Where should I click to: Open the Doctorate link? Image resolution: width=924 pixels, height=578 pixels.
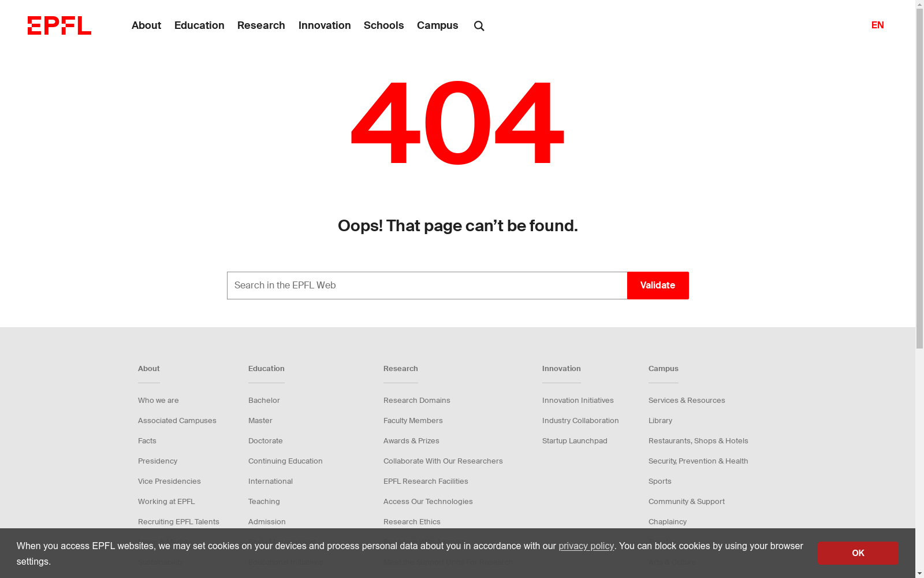coord(266,441)
